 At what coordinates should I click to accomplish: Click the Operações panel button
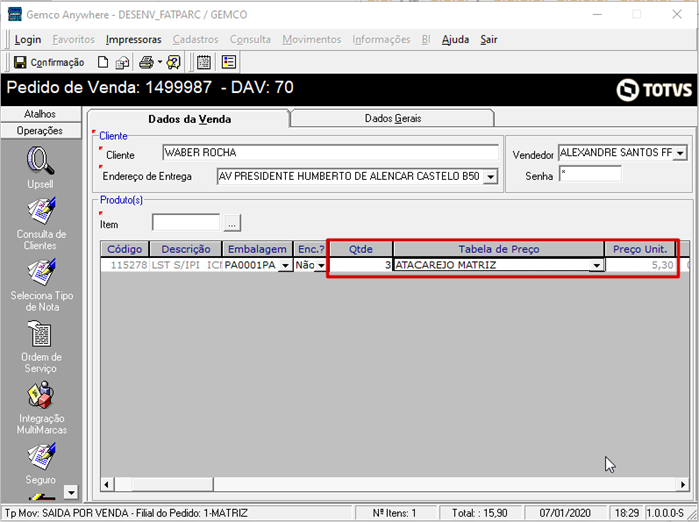click(x=40, y=131)
